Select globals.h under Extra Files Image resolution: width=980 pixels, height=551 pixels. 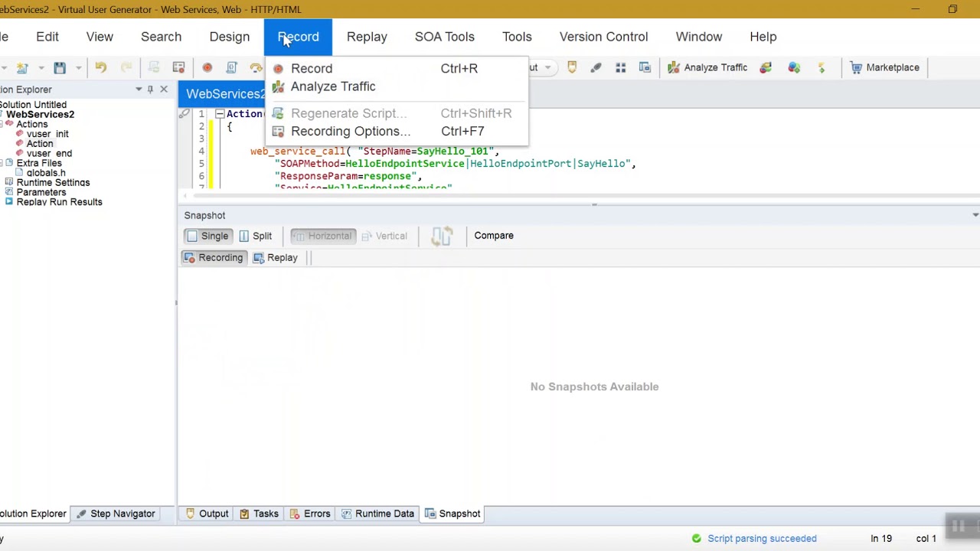(x=46, y=173)
